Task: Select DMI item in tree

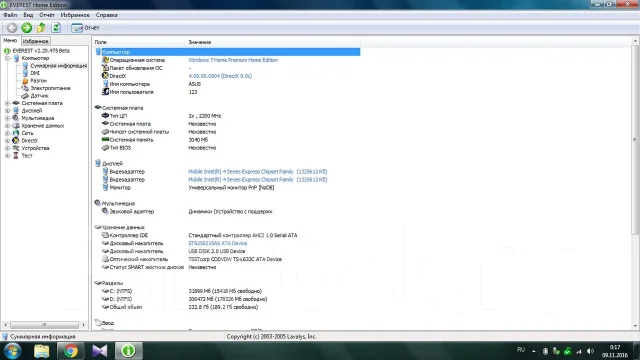Action: [x=35, y=73]
